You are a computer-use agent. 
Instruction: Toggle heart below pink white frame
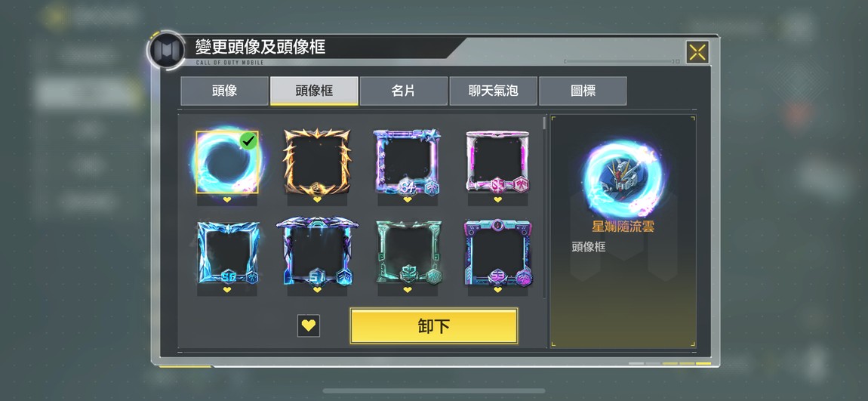[497, 199]
